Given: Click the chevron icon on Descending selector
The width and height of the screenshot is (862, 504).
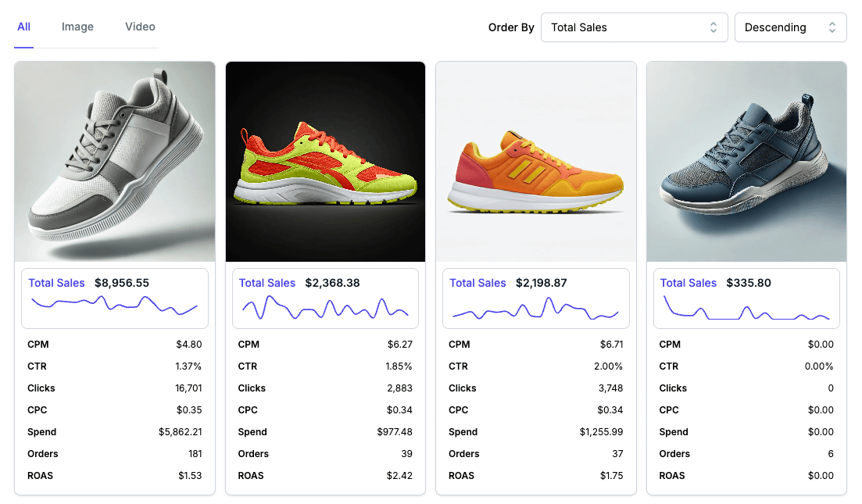Looking at the screenshot, I should pos(834,27).
